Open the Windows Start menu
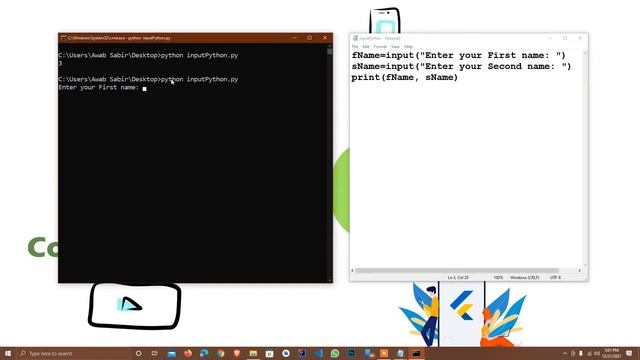This screenshot has height=360, width=640. point(8,353)
